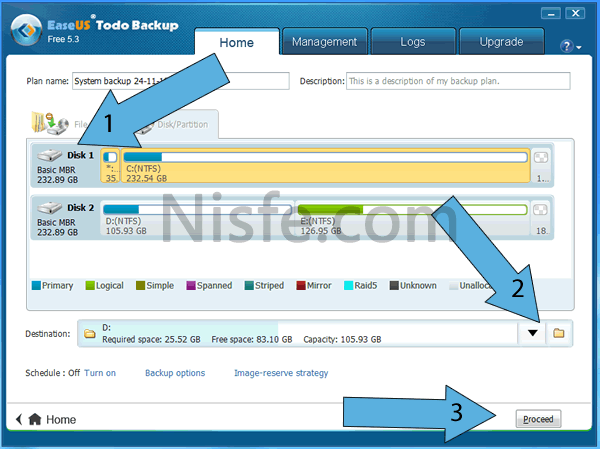This screenshot has height=449, width=600.
Task: Open the Backup options link
Action: pyautogui.click(x=175, y=373)
